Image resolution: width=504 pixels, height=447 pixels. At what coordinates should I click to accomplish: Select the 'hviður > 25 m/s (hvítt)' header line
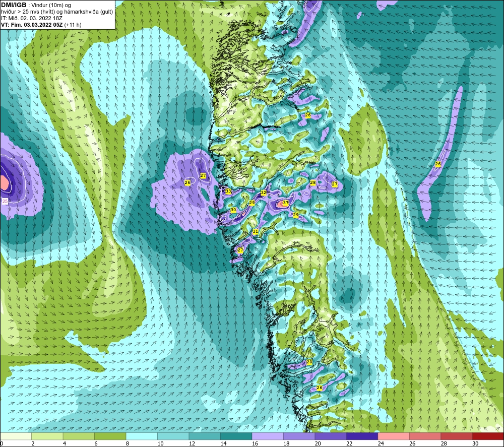pos(57,12)
